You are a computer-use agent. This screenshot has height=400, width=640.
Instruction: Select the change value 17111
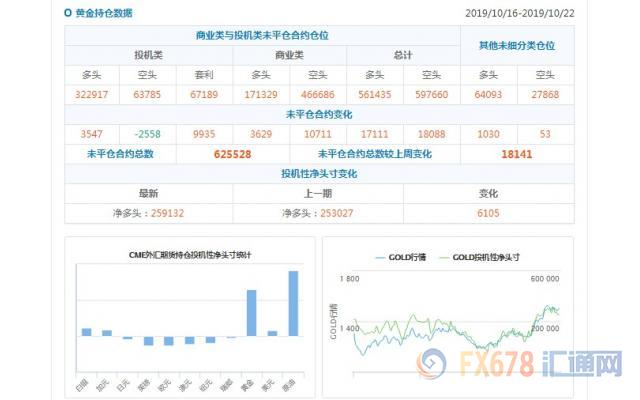click(375, 134)
